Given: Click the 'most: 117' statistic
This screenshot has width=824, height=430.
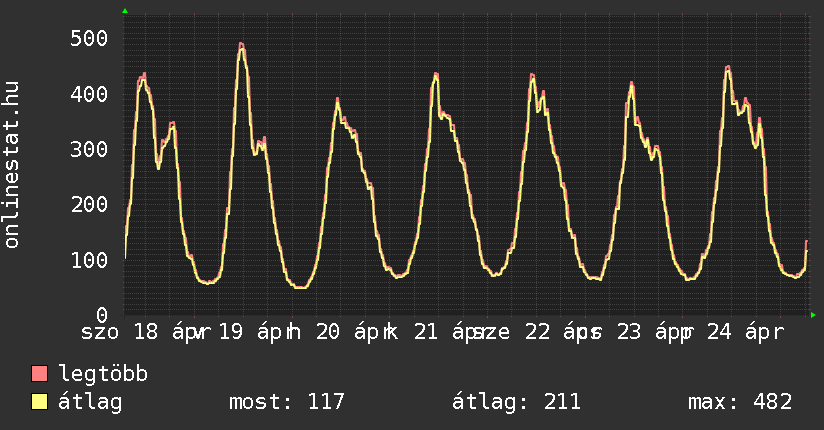Looking at the screenshot, I should [x=287, y=402].
